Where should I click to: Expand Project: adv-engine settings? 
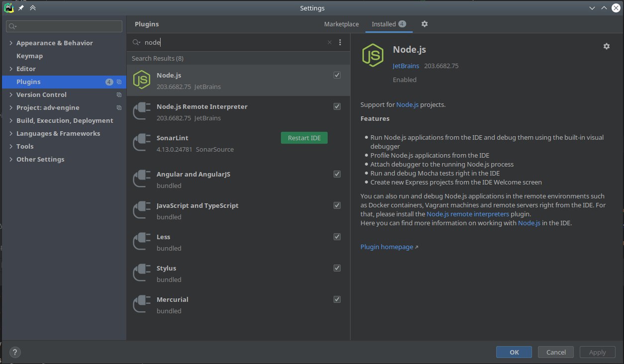[x=11, y=108]
